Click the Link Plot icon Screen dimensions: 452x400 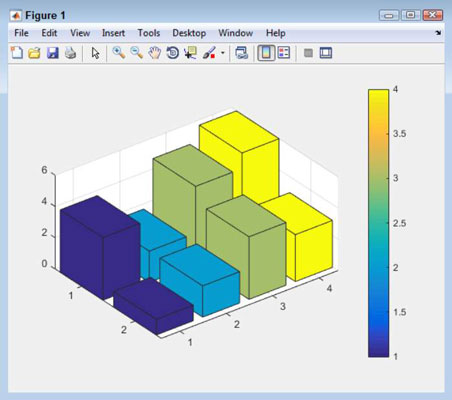[242, 53]
